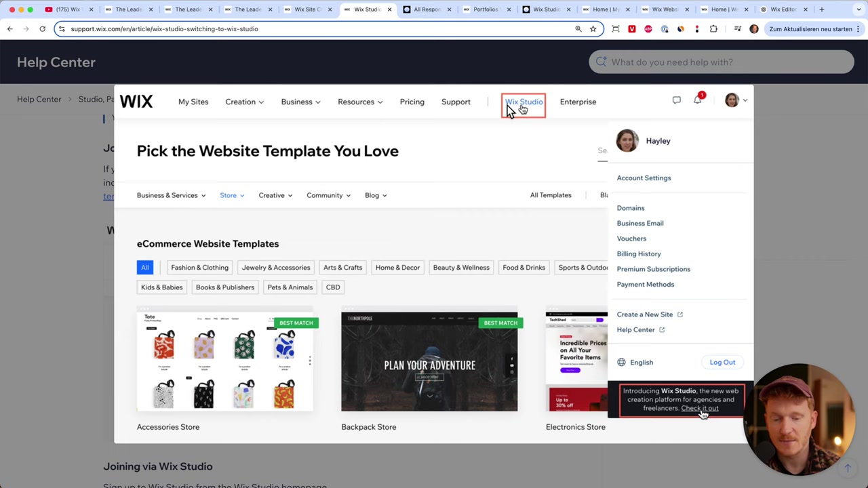The height and width of the screenshot is (488, 868).
Task: Click the scroll to top arrow button
Action: [847, 468]
